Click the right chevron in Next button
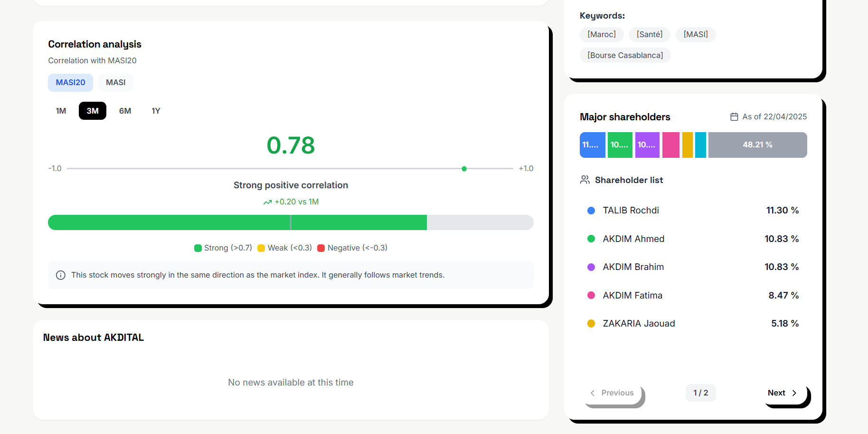 [794, 393]
